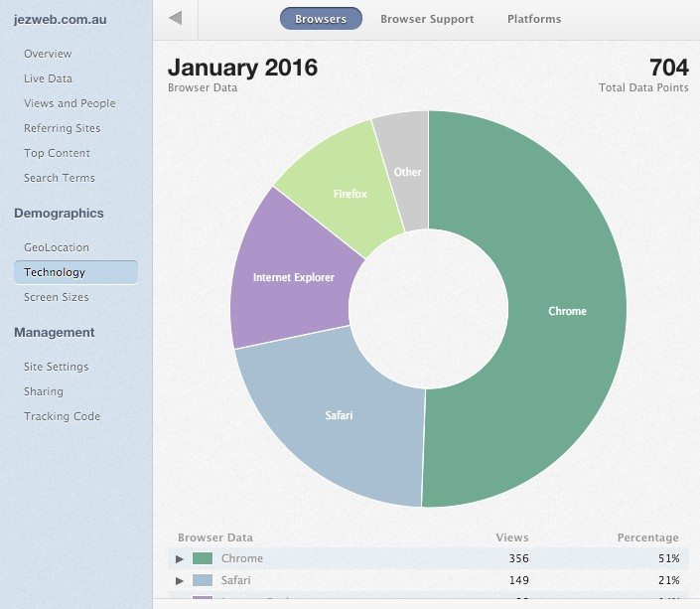This screenshot has width=700, height=609.
Task: Select the Browsers tab
Action: [321, 19]
